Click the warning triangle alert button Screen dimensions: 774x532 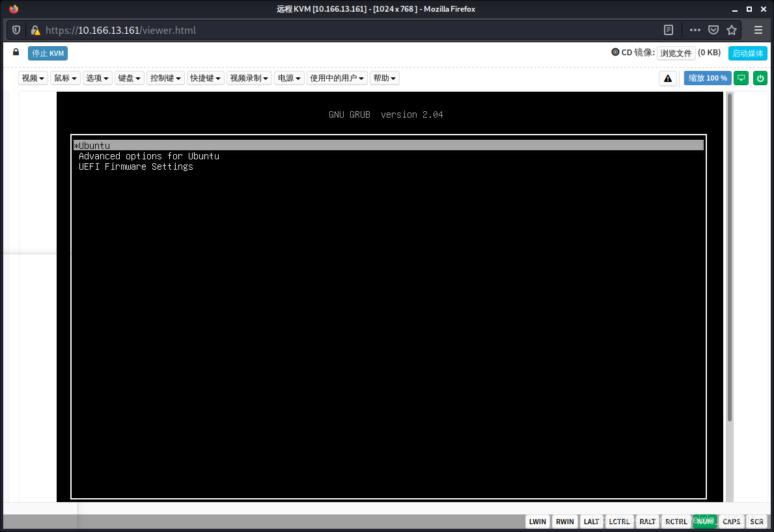pyautogui.click(x=668, y=78)
